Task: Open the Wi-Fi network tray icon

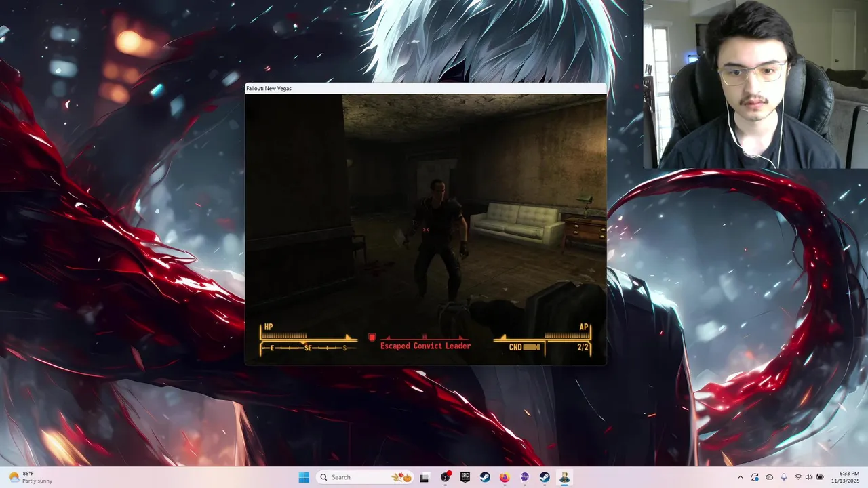Action: pos(798,477)
